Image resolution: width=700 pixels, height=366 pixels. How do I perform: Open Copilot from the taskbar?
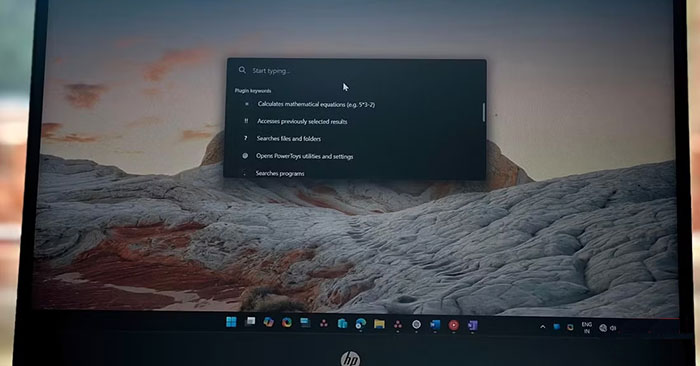pyautogui.click(x=268, y=322)
